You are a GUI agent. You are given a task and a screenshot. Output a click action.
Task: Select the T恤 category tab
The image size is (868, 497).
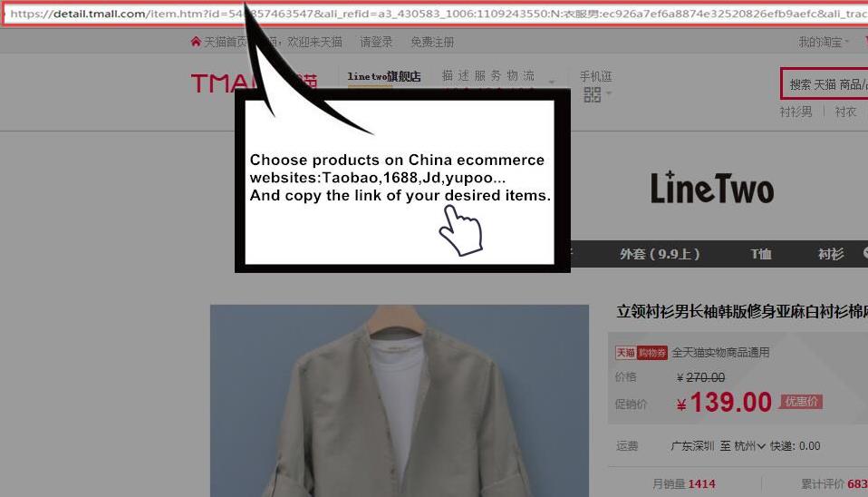760,254
